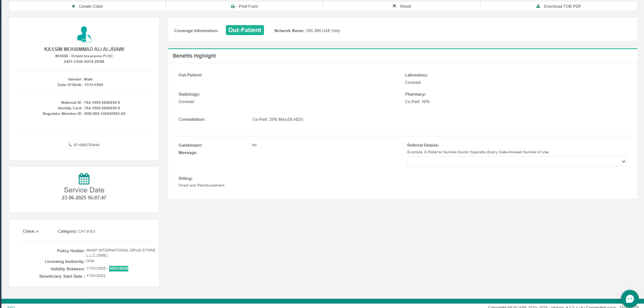This screenshot has height=308, width=644.
Task: Click the printer icon in Print Form
Action: pyautogui.click(x=233, y=6)
